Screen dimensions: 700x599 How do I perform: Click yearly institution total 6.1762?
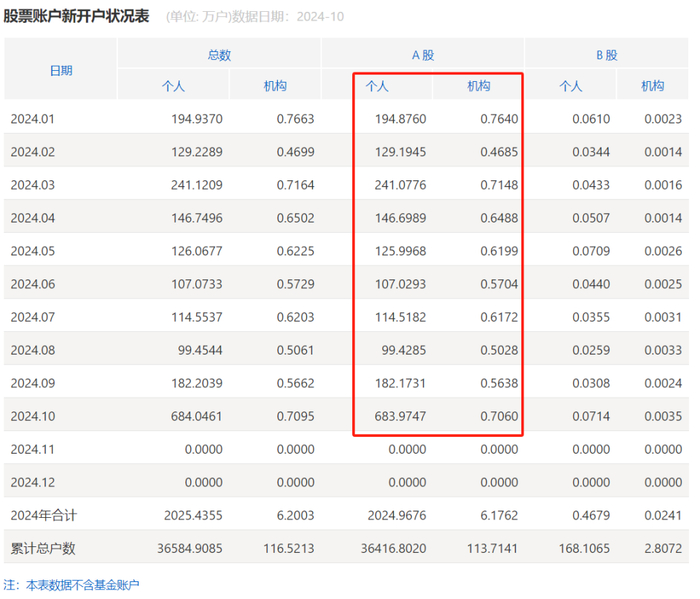click(499, 516)
